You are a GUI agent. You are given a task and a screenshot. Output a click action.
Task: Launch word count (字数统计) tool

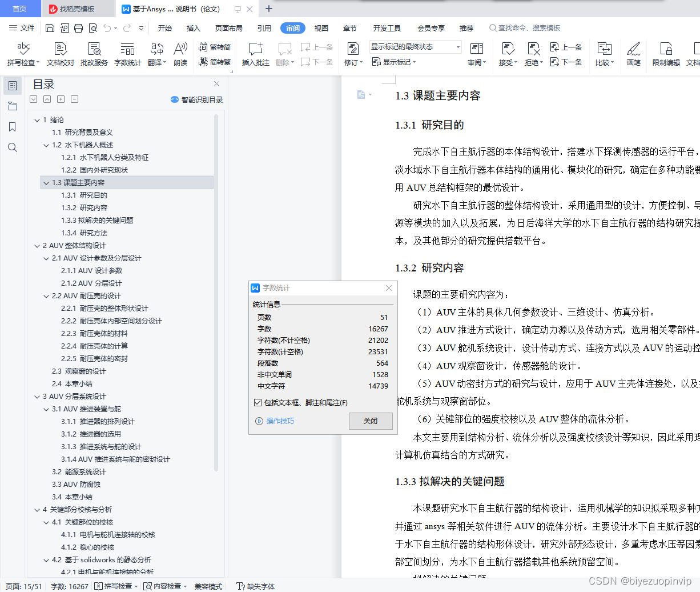(128, 54)
